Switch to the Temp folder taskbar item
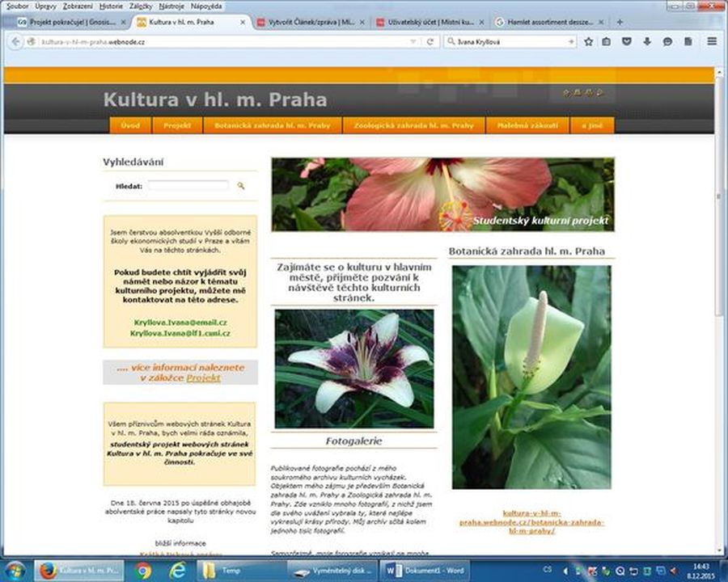The height and width of the screenshot is (582, 728). pos(240,571)
